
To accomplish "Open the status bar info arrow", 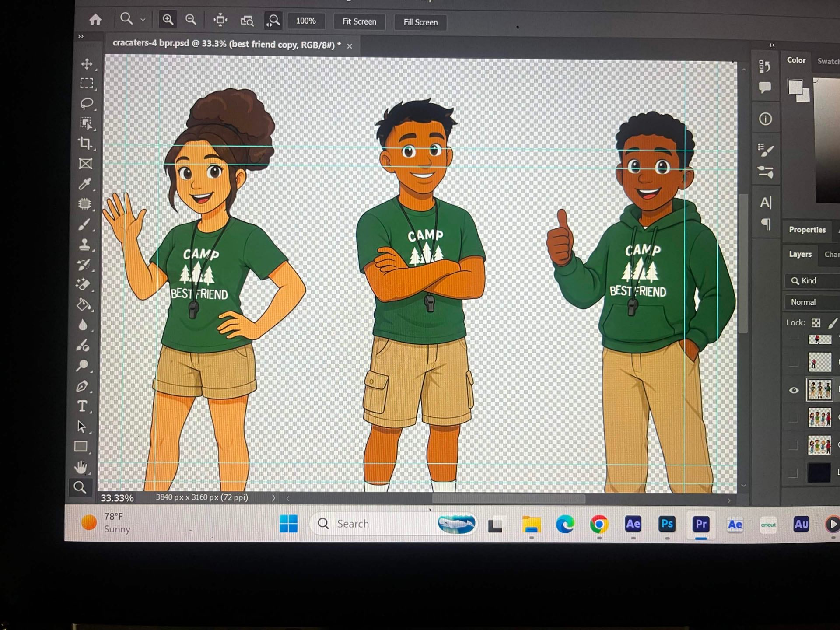I will pyautogui.click(x=273, y=498).
